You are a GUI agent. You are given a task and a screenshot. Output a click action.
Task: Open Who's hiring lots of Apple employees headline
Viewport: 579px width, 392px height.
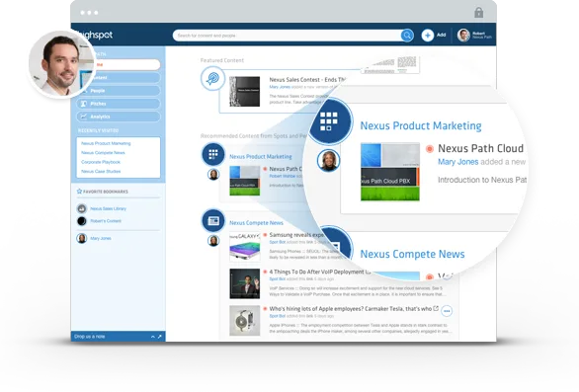[x=351, y=309]
